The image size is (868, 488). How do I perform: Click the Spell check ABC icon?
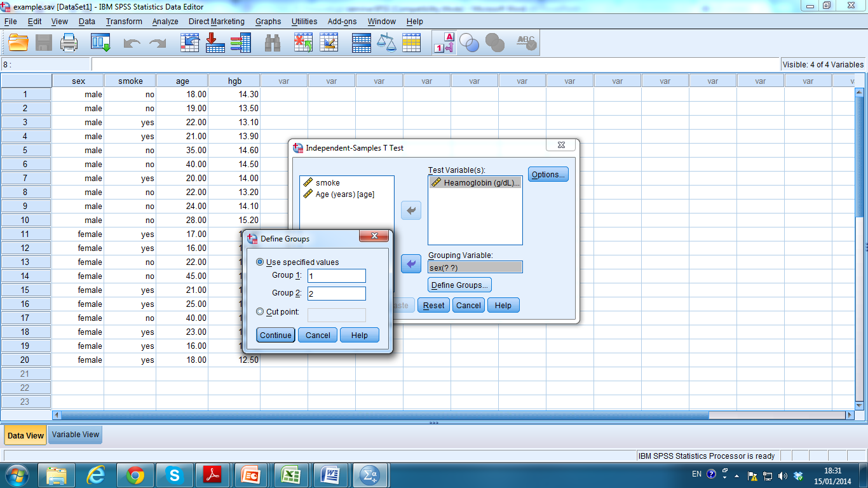click(x=527, y=43)
